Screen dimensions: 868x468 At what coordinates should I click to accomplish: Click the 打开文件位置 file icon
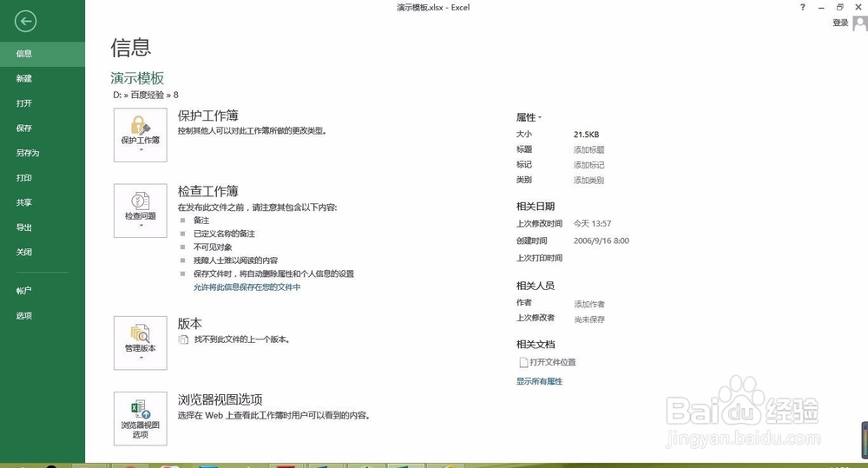[x=523, y=362]
